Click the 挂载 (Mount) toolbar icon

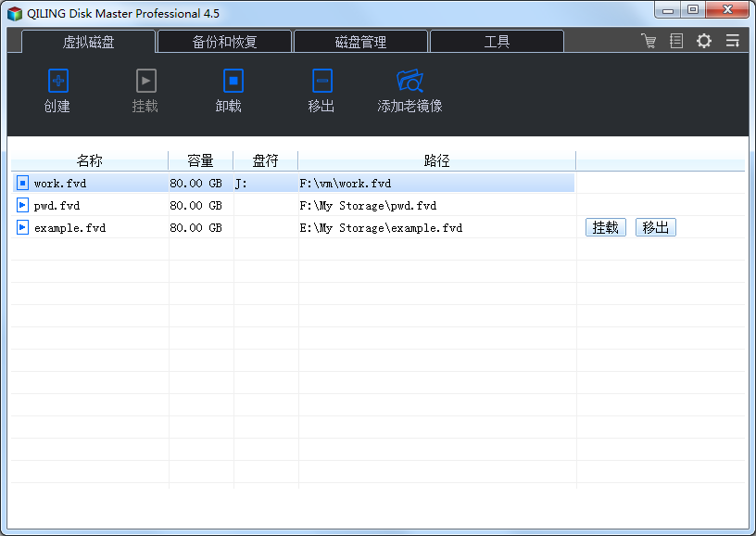point(145,81)
